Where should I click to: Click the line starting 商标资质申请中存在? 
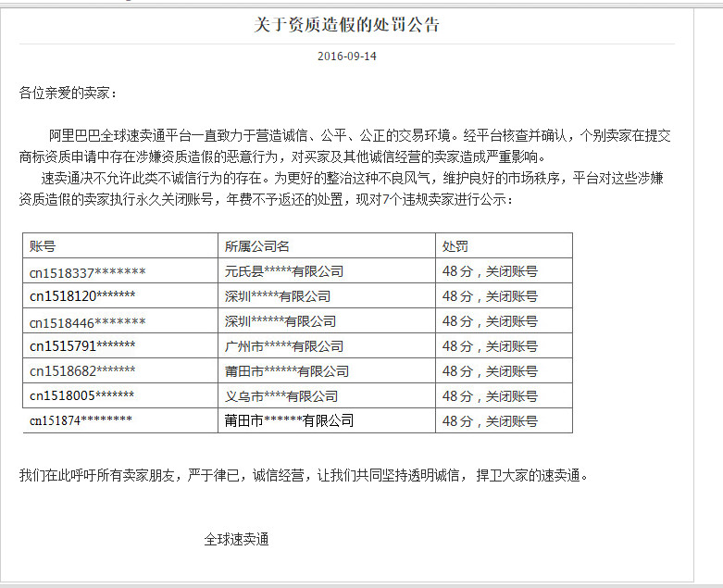(282, 156)
